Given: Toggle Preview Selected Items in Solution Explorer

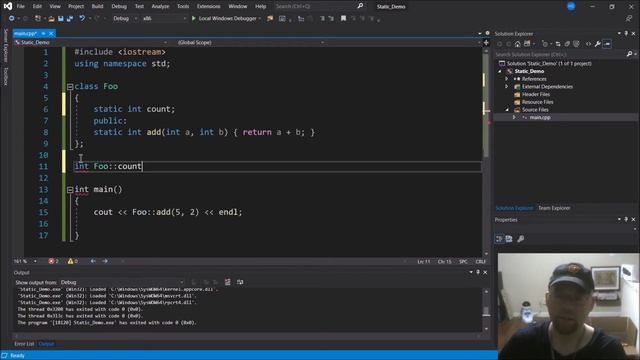Looking at the screenshot, I should point(607,44).
